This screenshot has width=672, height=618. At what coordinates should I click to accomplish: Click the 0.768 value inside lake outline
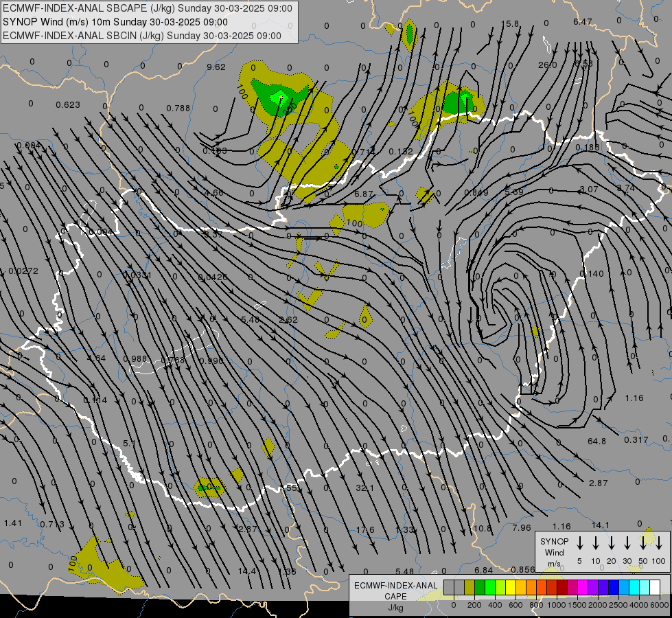173,360
